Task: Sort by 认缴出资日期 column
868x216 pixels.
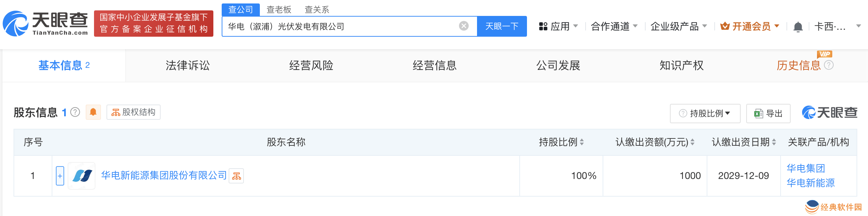Action: (774, 142)
